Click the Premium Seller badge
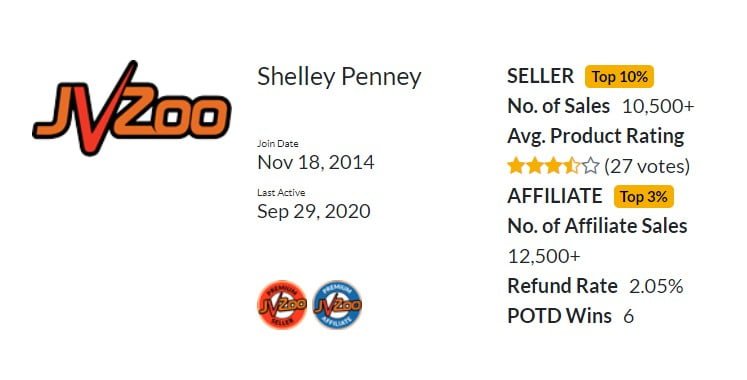Viewport: 747px width, 380px height. click(x=282, y=305)
